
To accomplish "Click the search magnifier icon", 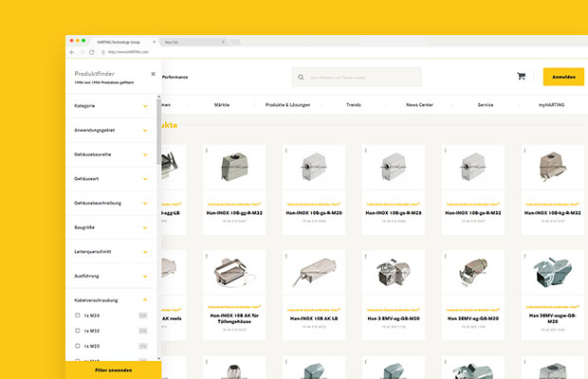I will (x=301, y=77).
